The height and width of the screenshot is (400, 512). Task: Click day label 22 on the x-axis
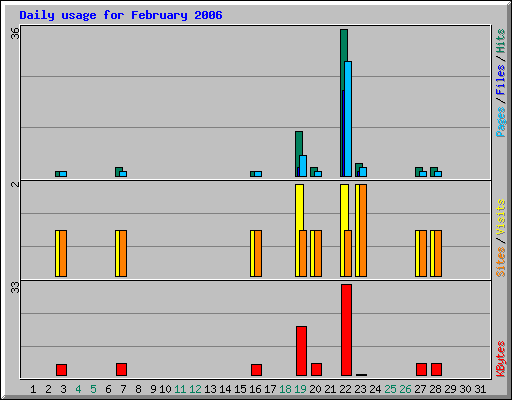click(x=345, y=389)
